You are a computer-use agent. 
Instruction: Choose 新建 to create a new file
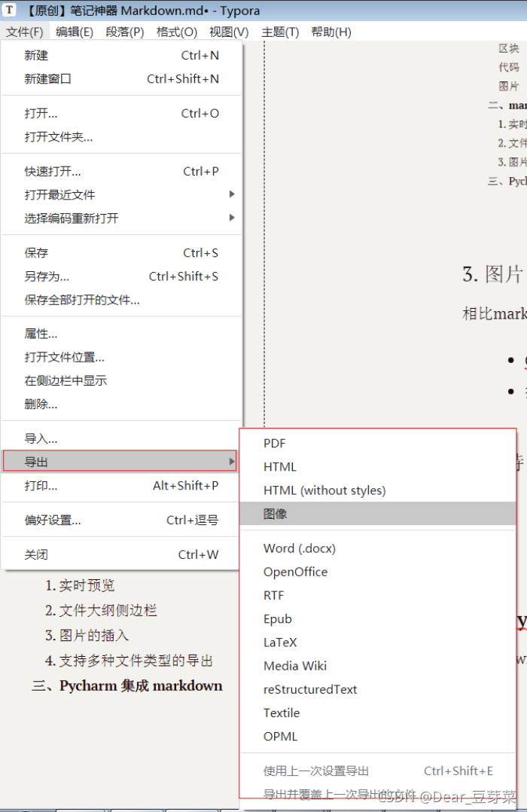click(122, 56)
